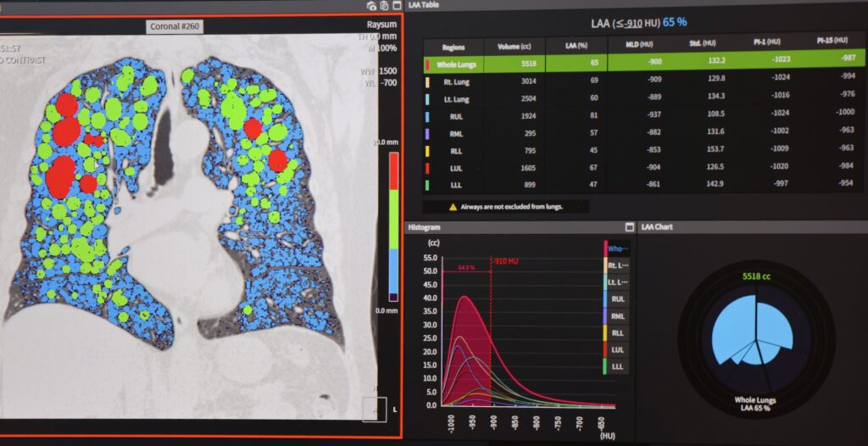868x446 pixels.
Task: Maximize the Histogram panel with the window icon
Action: [630, 227]
